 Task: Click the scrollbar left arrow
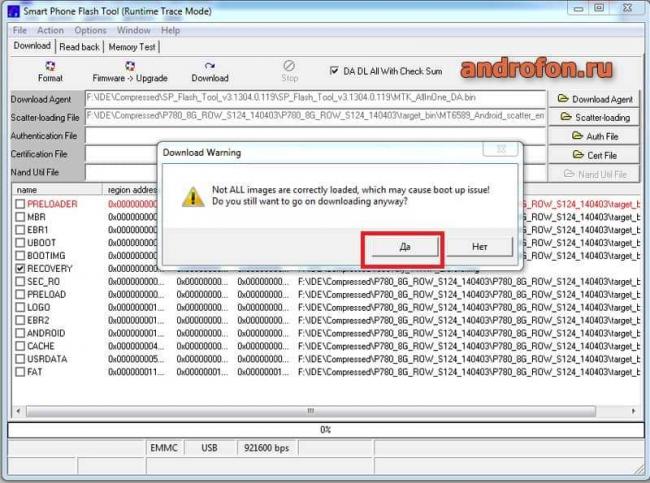tap(18, 411)
